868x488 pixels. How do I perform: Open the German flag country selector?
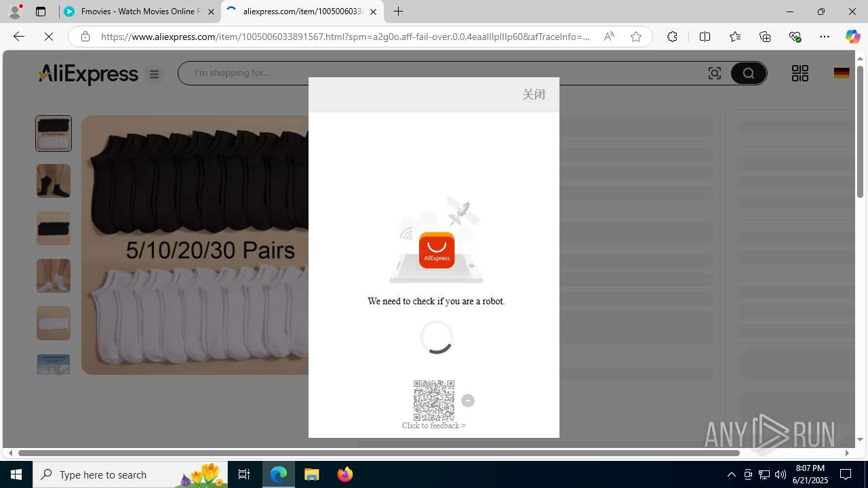click(x=842, y=73)
